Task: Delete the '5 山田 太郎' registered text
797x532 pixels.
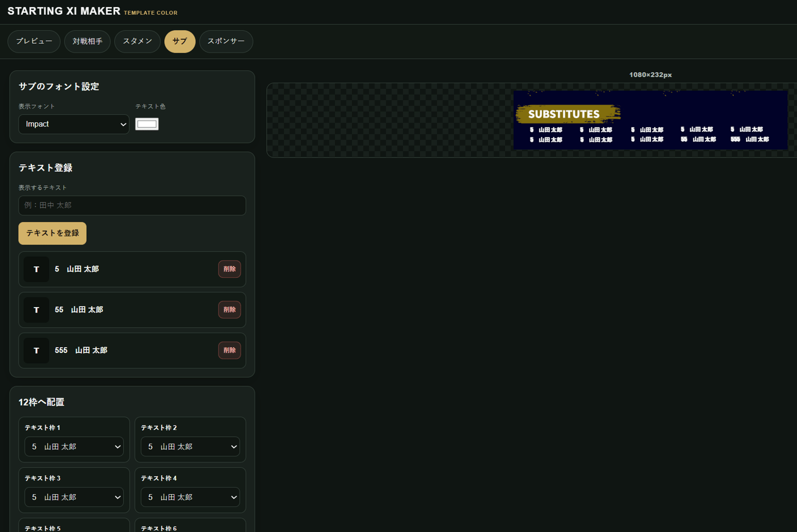Action: coord(230,269)
